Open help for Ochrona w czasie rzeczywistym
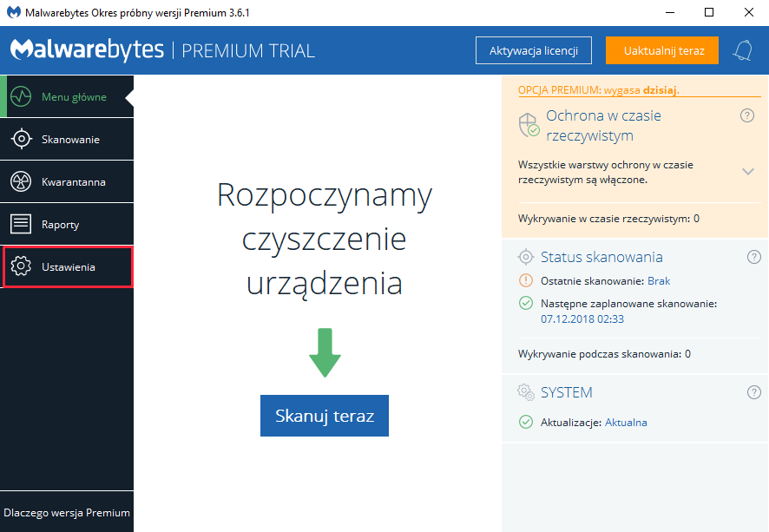Image resolution: width=769 pixels, height=532 pixels. coord(747,115)
